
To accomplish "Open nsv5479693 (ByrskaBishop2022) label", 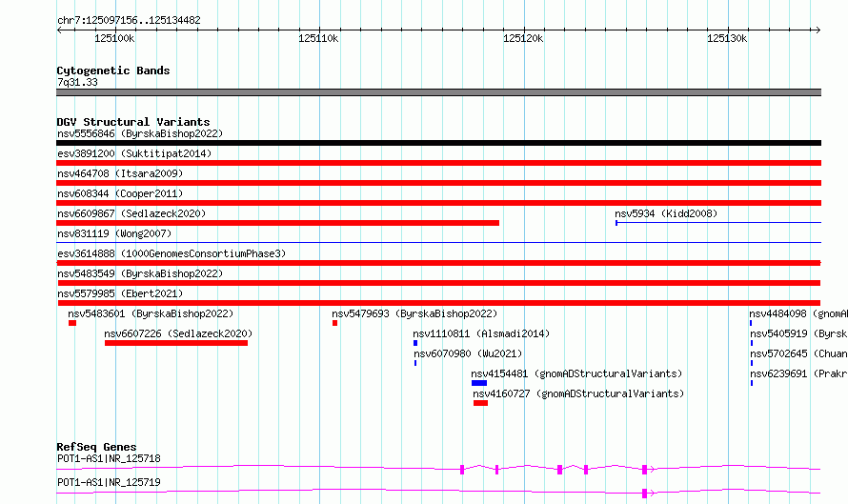I will pyautogui.click(x=414, y=313).
